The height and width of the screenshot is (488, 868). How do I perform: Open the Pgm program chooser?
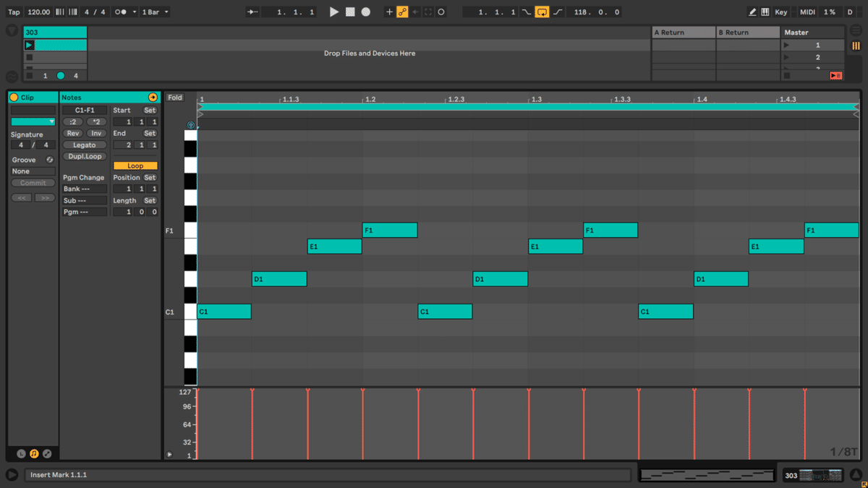click(x=85, y=213)
